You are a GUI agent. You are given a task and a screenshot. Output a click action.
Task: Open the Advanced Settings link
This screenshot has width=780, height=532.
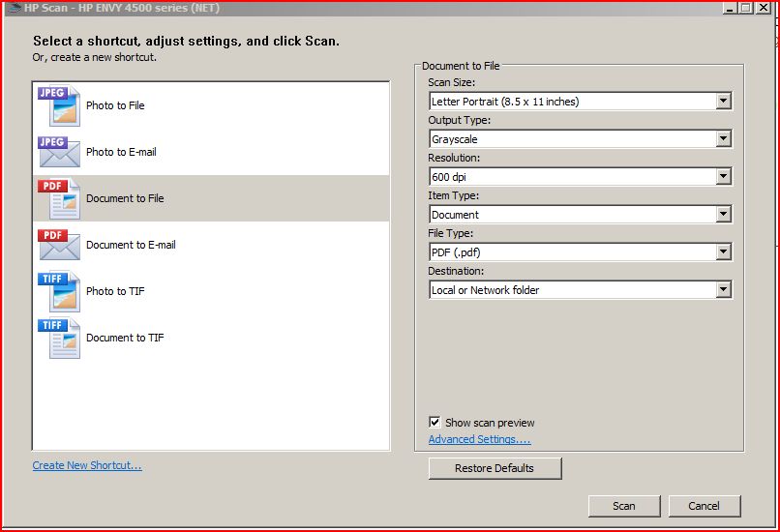click(479, 440)
